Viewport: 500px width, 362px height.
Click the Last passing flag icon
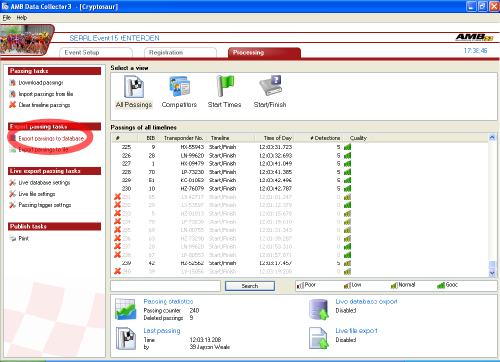(x=126, y=338)
